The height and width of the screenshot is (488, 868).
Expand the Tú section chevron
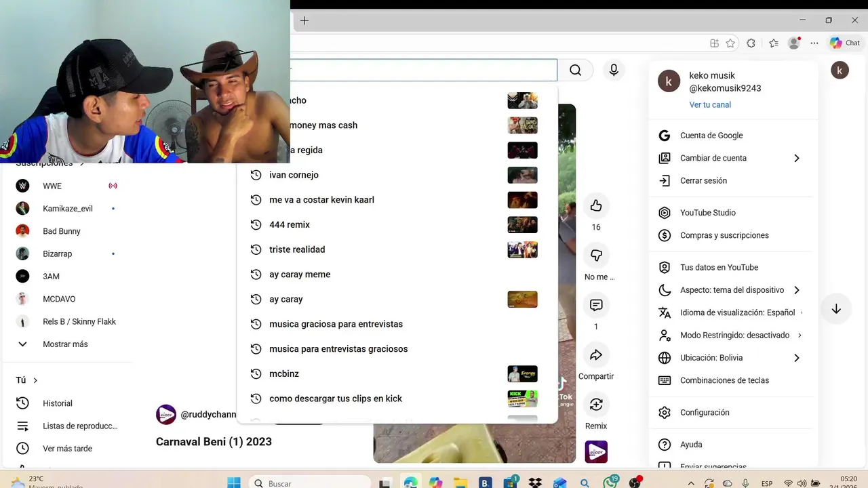35,380
